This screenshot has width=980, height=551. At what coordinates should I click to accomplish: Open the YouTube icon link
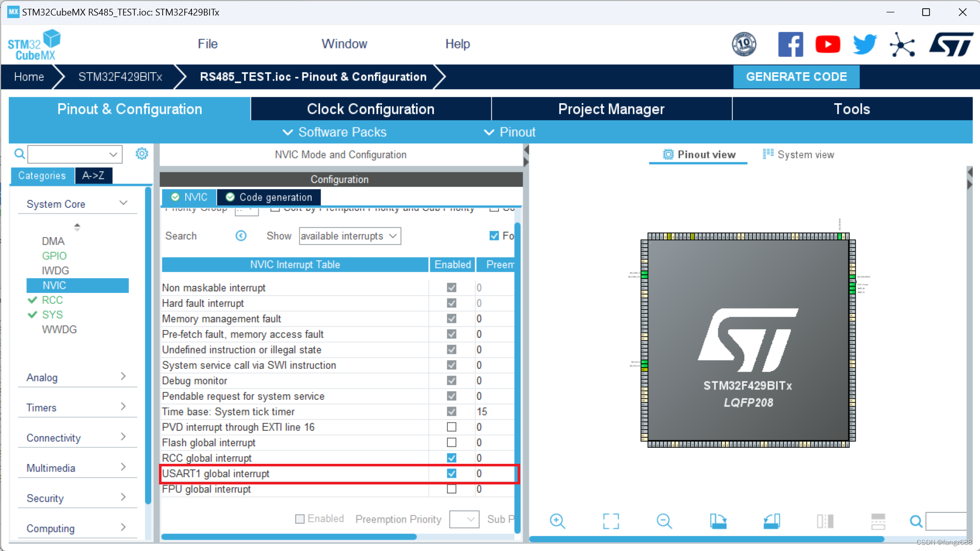828,44
